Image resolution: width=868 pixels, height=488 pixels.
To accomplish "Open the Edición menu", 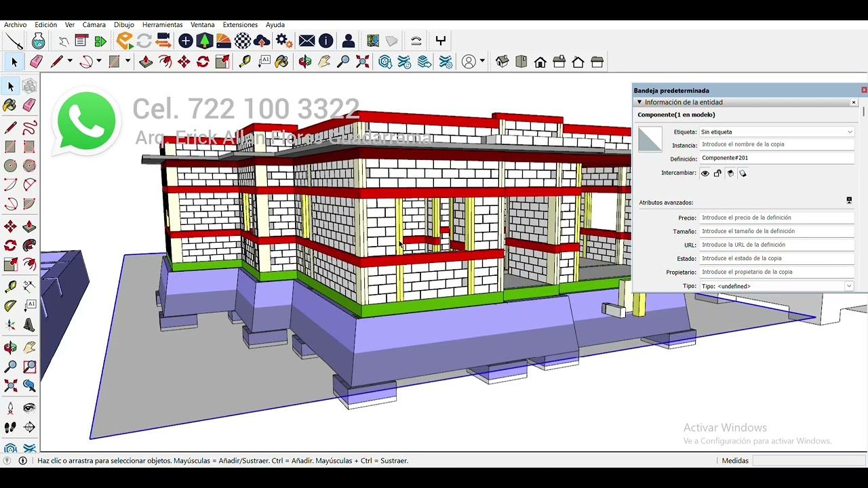I will tap(46, 24).
